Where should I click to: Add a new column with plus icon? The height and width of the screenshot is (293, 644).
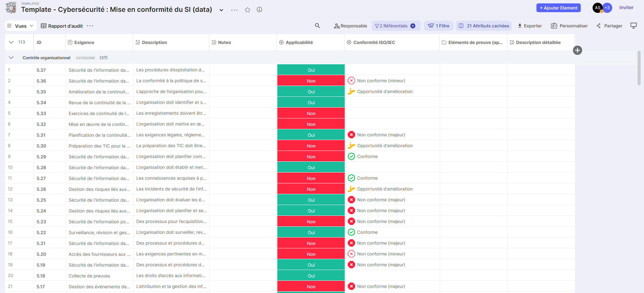[x=577, y=50]
